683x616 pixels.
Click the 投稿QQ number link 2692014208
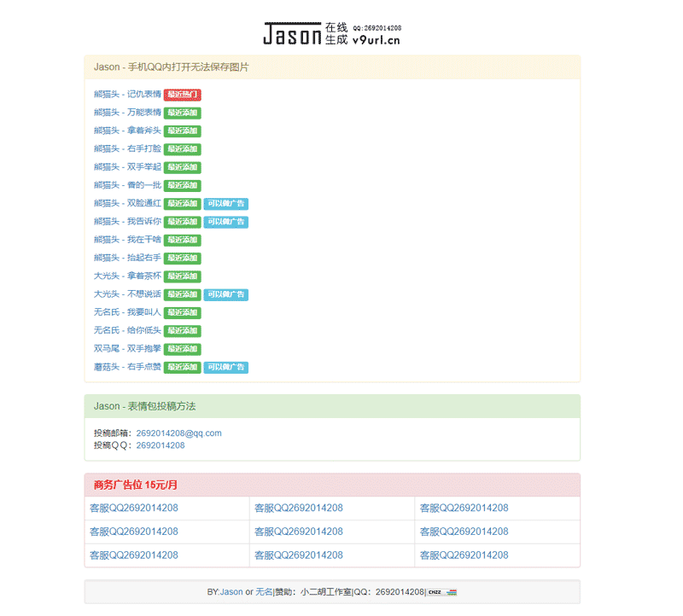click(162, 445)
